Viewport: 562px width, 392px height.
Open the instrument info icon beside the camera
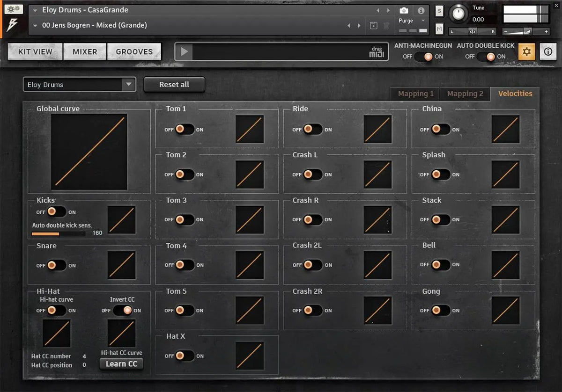pos(422,10)
